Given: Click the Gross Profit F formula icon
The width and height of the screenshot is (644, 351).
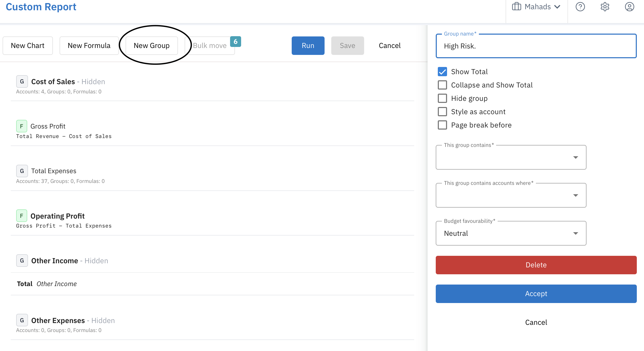Looking at the screenshot, I should tap(22, 126).
